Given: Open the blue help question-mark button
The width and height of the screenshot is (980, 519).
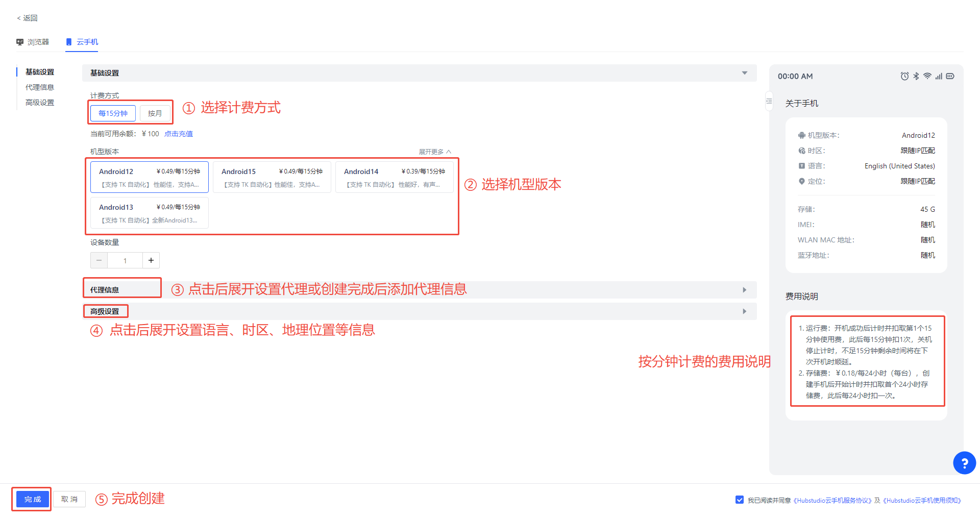Looking at the screenshot, I should click(965, 463).
